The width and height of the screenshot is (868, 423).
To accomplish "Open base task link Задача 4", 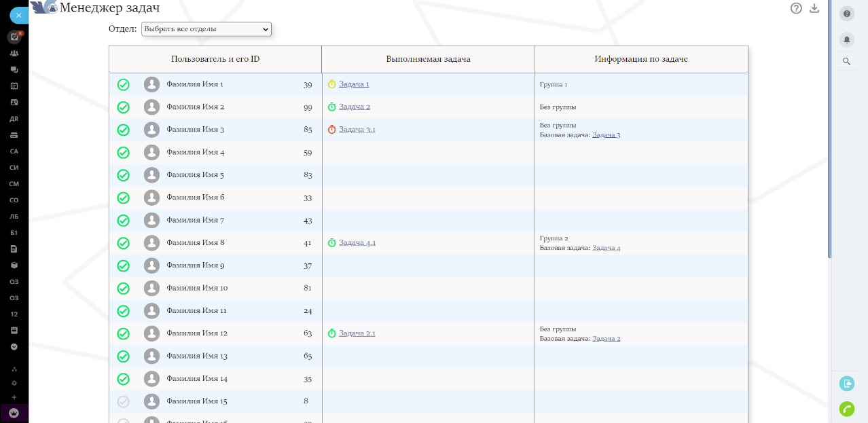I will [x=606, y=248].
